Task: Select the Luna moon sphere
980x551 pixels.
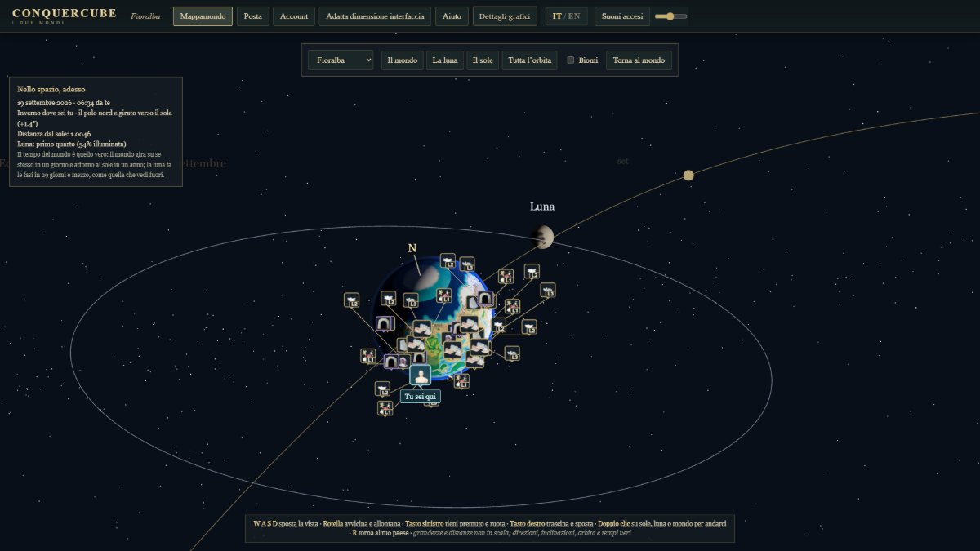Action: [542, 238]
